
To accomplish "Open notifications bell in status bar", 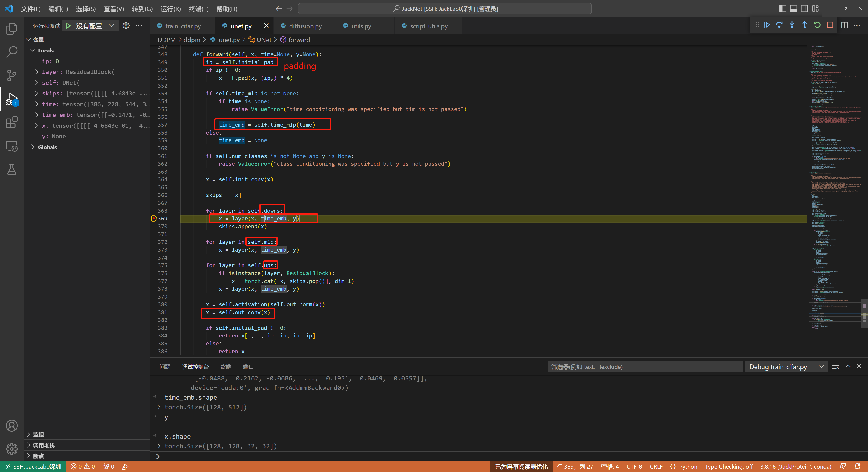I will 858,467.
